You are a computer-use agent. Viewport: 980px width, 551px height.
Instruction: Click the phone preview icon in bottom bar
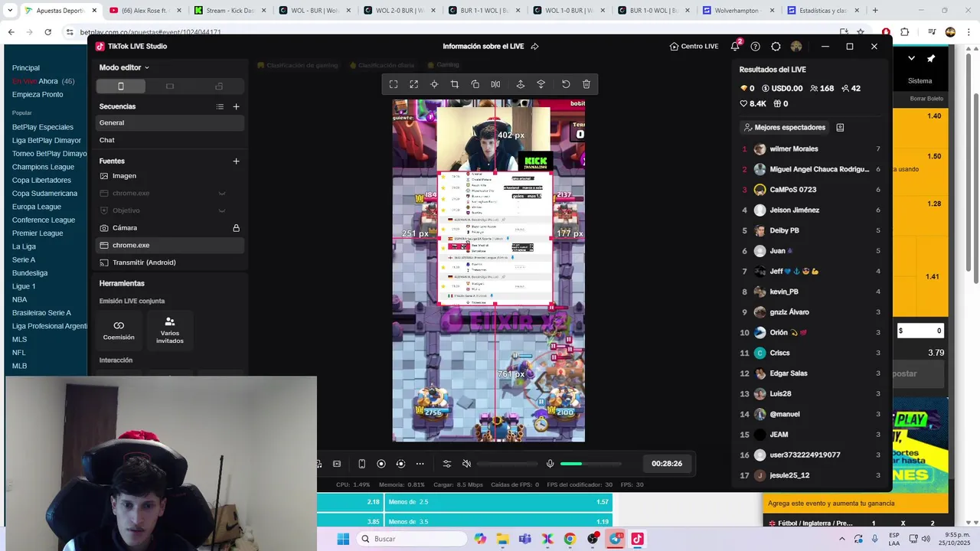pos(362,464)
